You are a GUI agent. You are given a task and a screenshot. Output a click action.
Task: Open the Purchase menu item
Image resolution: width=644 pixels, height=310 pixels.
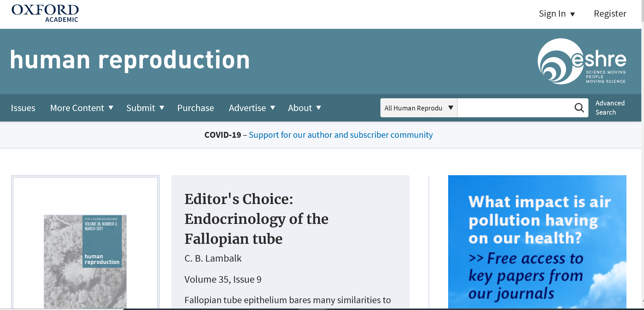point(196,108)
